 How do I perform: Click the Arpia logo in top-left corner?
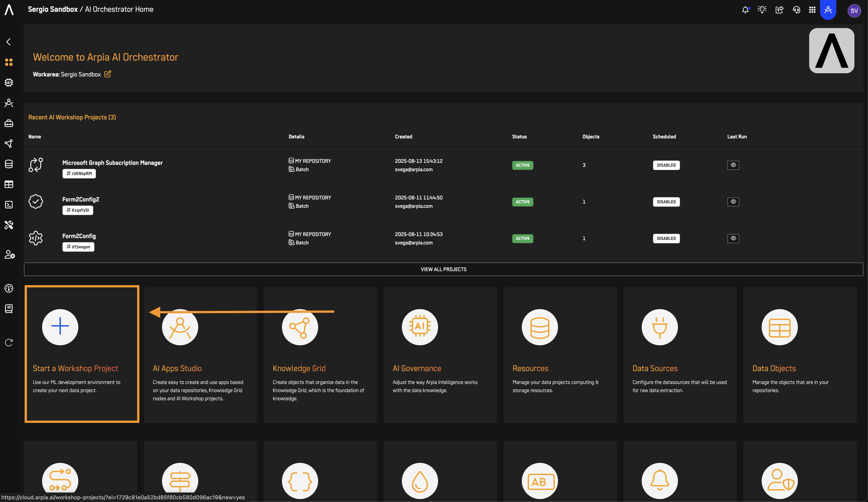[x=9, y=10]
